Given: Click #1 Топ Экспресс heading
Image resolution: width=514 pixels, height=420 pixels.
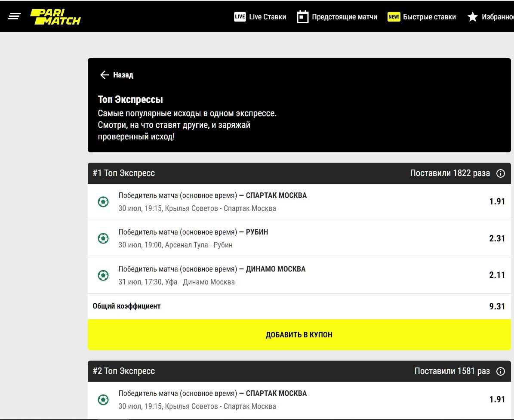Looking at the screenshot, I should pos(123,173).
